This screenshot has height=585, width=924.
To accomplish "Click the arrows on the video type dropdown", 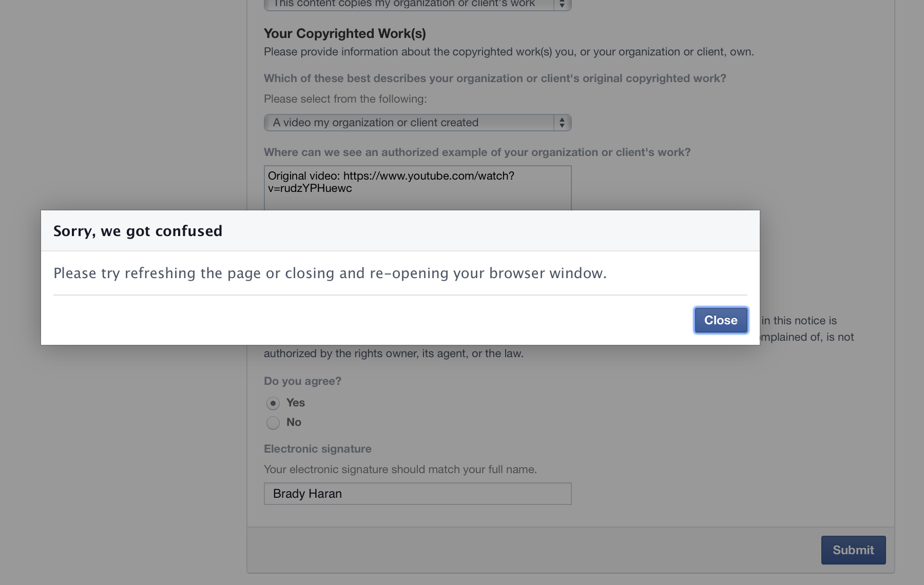I will point(562,123).
